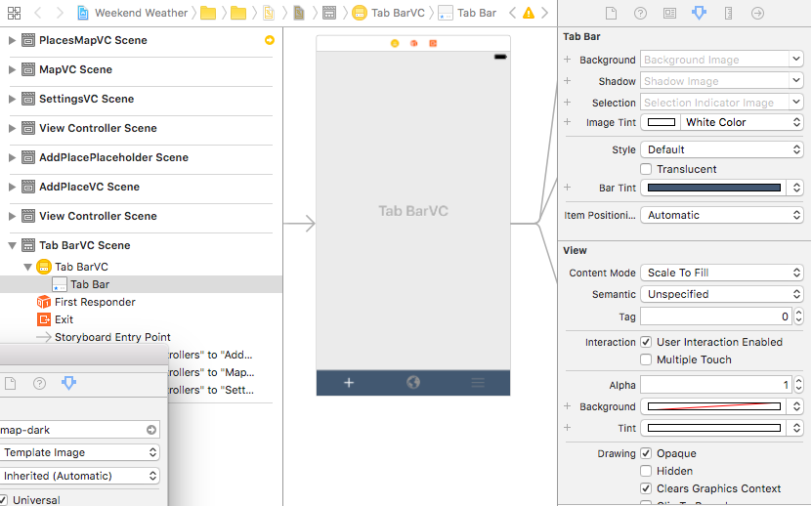Select the Tab Bar item in outline
Screen dimensions: 812x506
[x=141, y=284]
